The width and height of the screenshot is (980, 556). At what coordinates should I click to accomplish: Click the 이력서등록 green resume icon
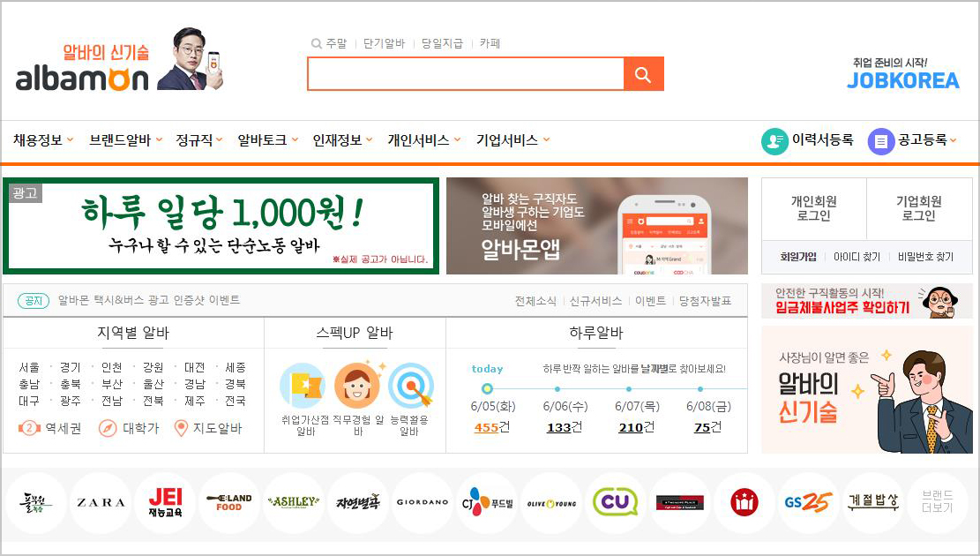coord(774,140)
